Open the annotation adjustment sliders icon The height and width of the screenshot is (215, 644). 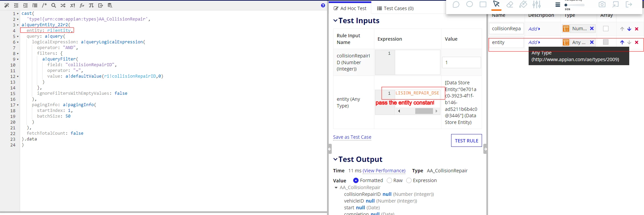point(537,4)
